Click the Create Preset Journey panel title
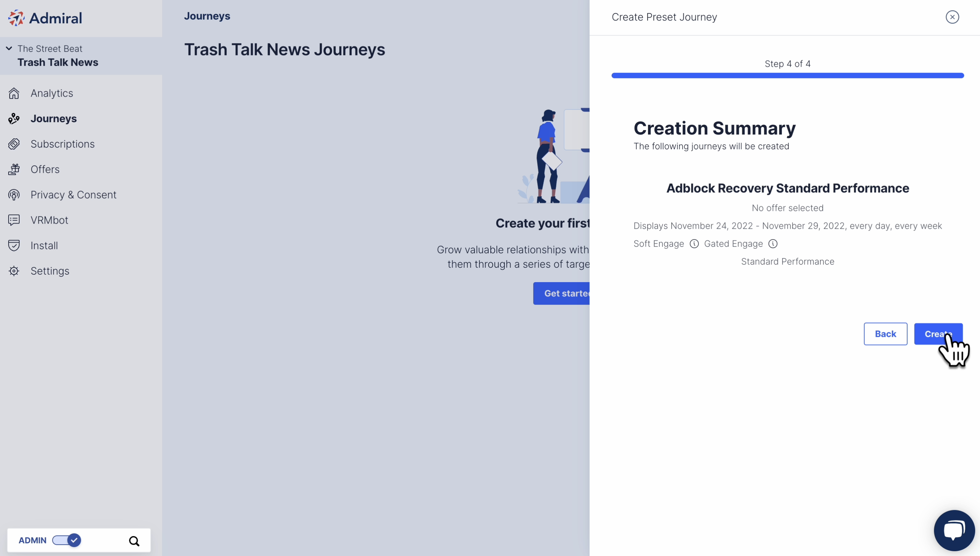 point(664,17)
